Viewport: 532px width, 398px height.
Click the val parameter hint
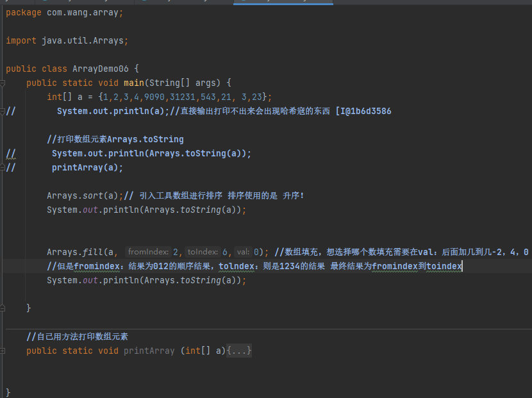pyautogui.click(x=243, y=253)
